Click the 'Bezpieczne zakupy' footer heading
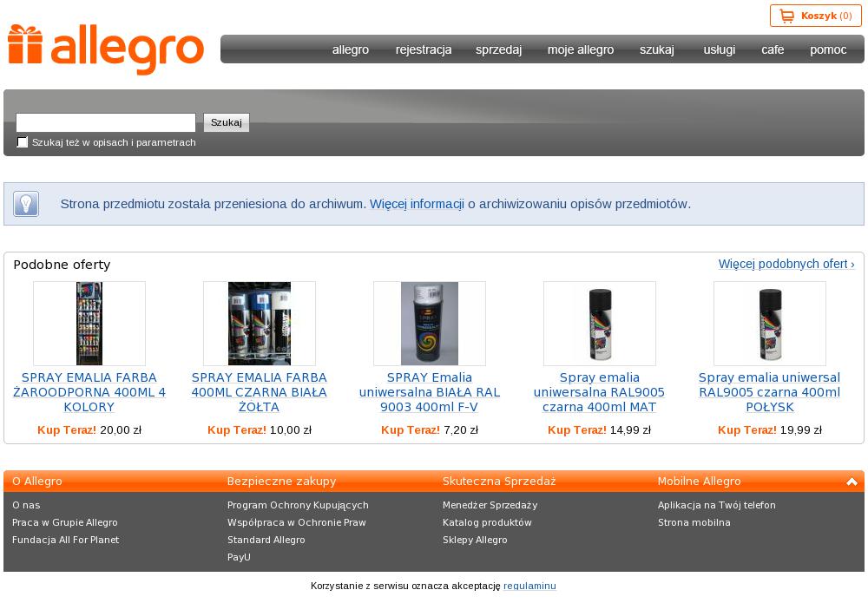 coord(282,482)
